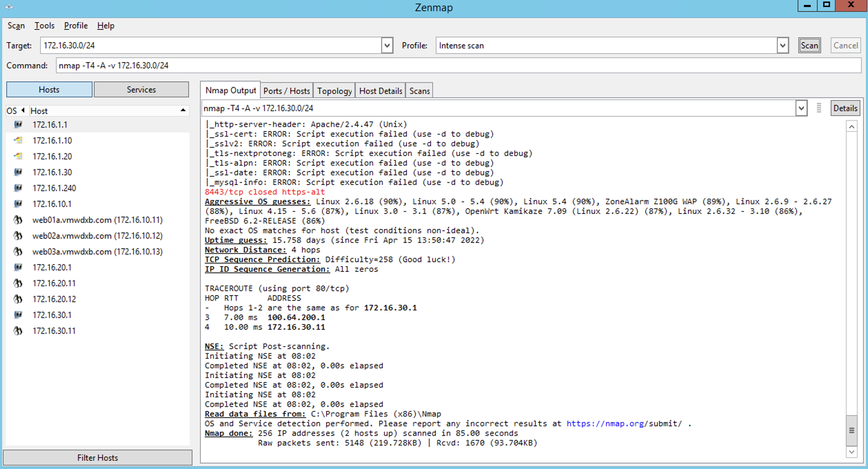The image size is (868, 469).
Task: Open the Profile dropdown list
Action: 783,46
